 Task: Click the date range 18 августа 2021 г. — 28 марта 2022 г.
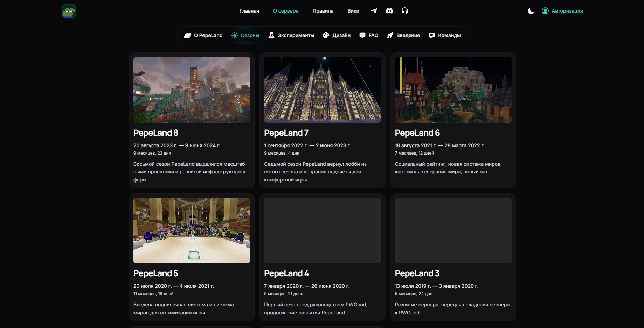[x=440, y=145]
